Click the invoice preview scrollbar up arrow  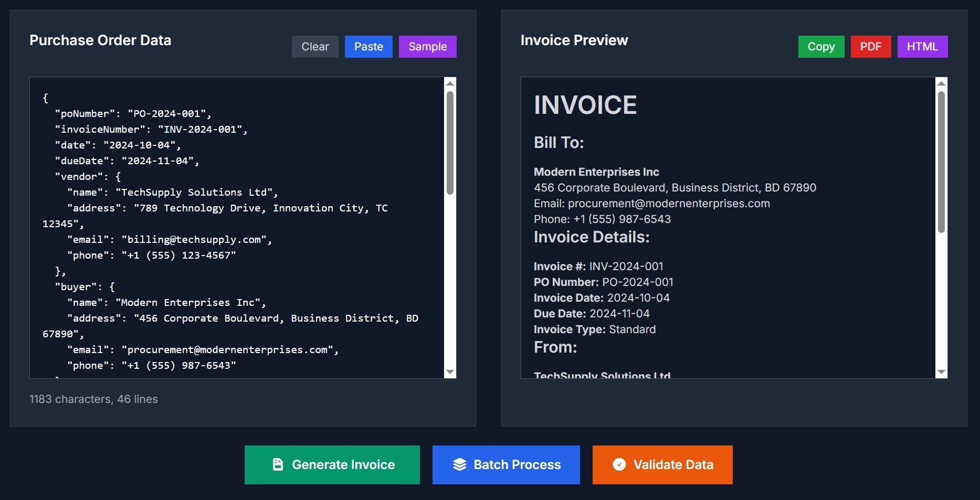tap(941, 83)
